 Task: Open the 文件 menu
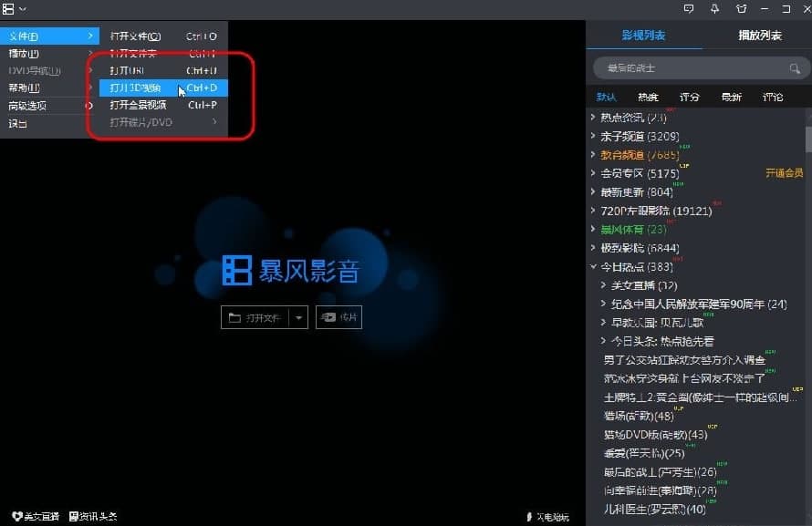tap(49, 36)
